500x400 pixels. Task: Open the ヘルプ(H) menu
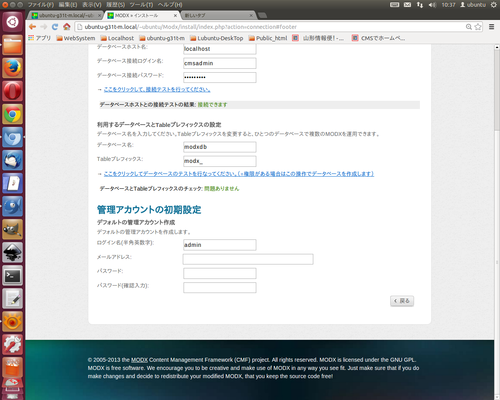click(x=170, y=5)
